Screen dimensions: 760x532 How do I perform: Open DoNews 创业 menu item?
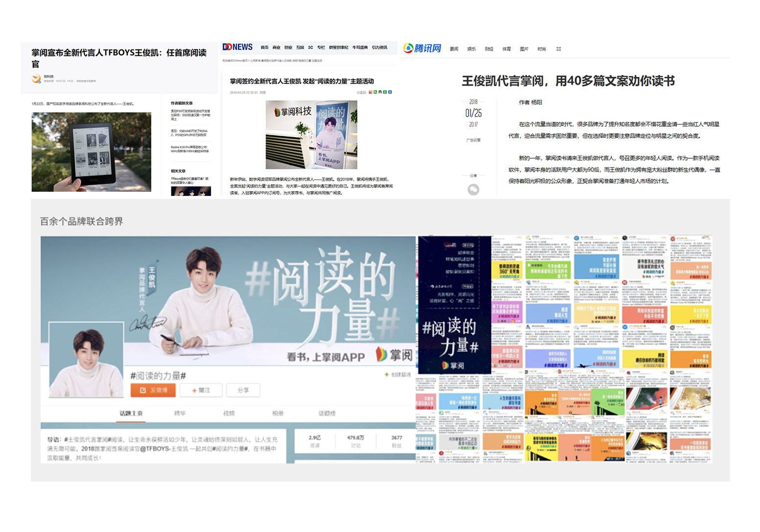(x=288, y=48)
